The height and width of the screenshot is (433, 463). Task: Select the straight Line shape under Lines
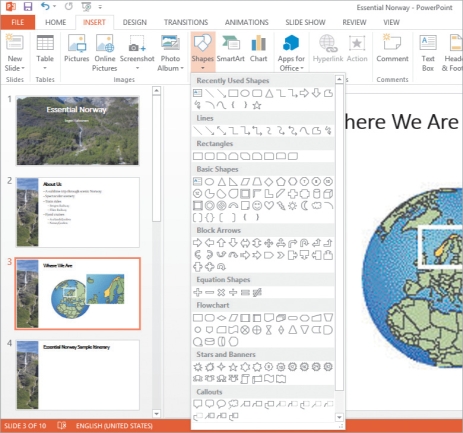pos(198,131)
